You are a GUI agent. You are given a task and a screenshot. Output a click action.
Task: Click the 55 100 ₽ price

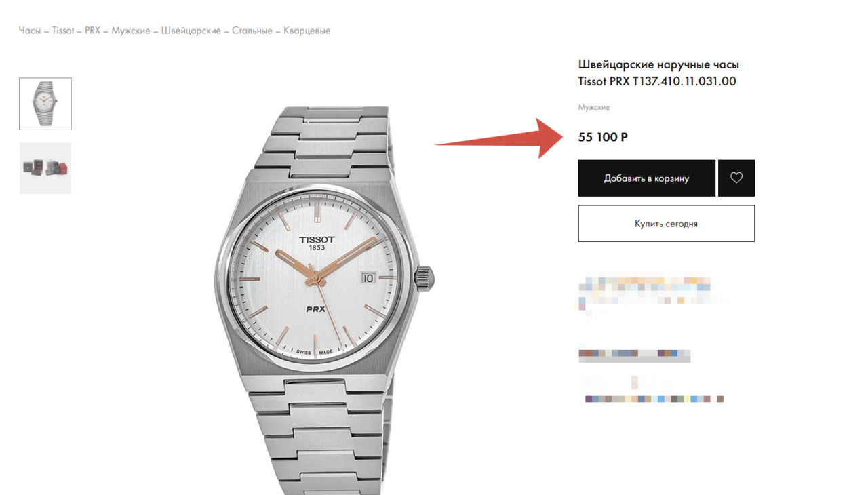(x=603, y=137)
